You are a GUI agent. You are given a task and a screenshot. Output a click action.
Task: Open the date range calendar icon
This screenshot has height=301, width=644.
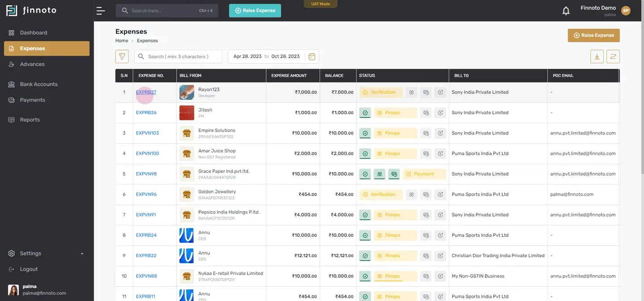[312, 57]
